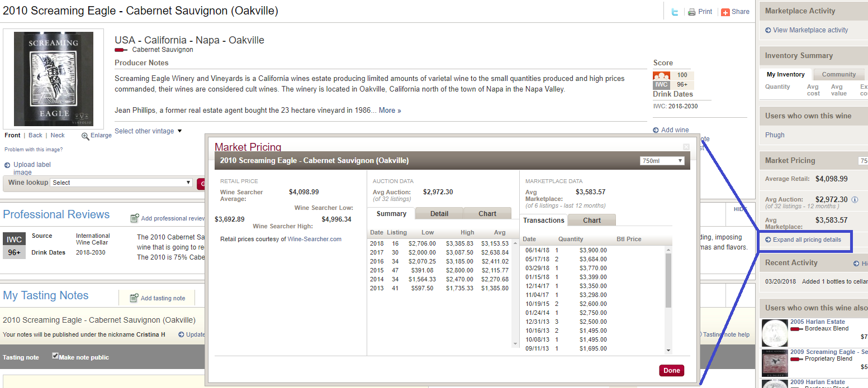Screen dimensions: 868x388
Task: Select the Summary tab in Auction Data
Action: (x=391, y=214)
